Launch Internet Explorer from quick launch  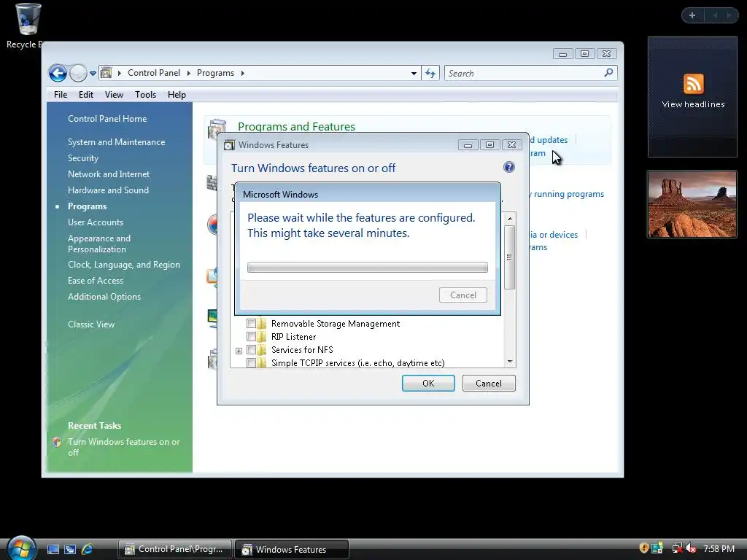88,549
